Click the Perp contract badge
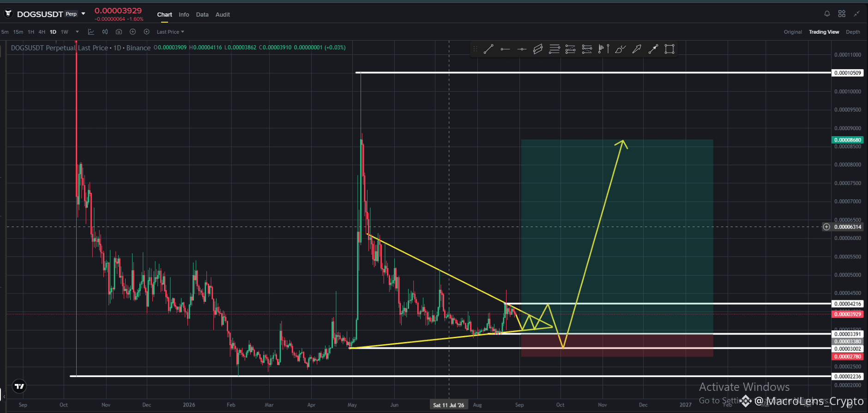 point(71,14)
